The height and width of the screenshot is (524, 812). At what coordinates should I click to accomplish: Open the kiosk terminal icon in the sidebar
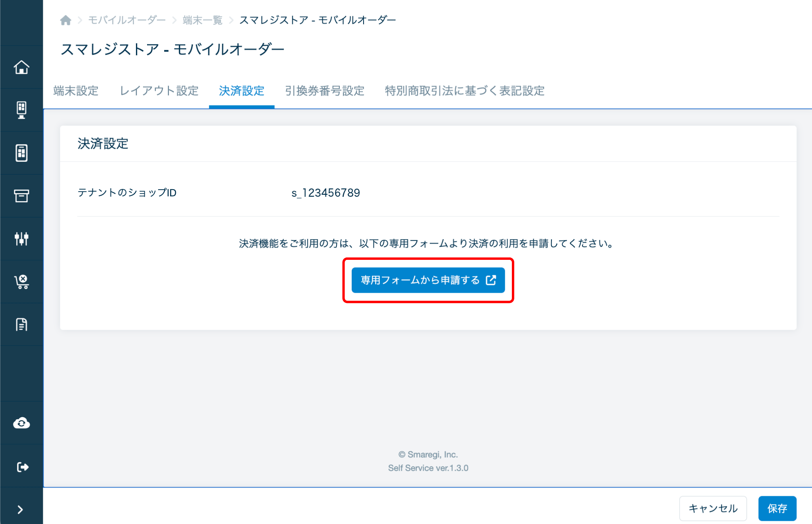pyautogui.click(x=21, y=110)
